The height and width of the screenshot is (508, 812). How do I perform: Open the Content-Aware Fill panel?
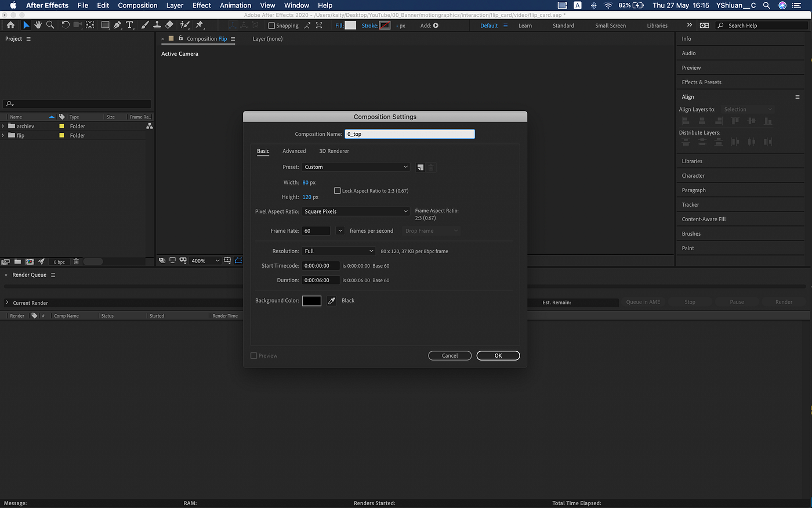[x=704, y=219]
